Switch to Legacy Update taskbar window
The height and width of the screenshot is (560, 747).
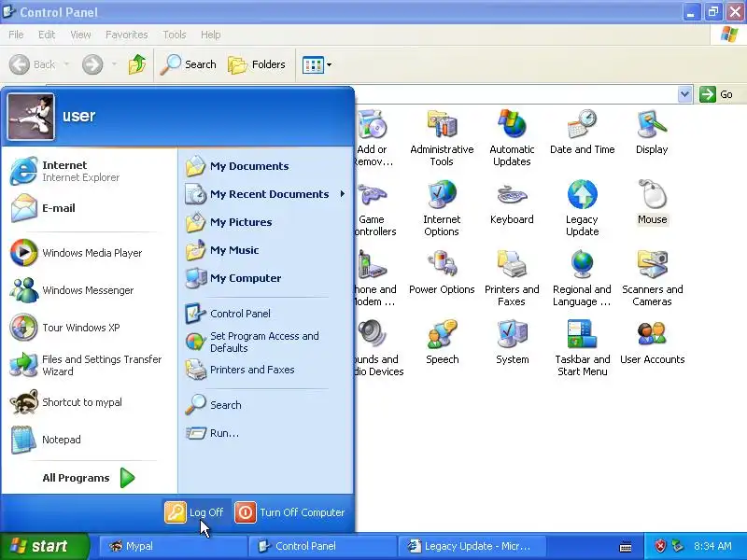point(472,546)
